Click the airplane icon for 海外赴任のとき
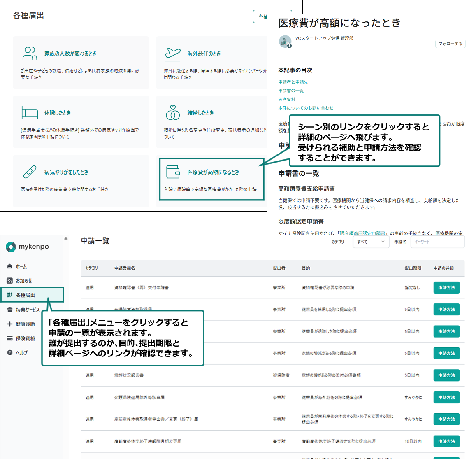The width and height of the screenshot is (476, 459). [172, 54]
